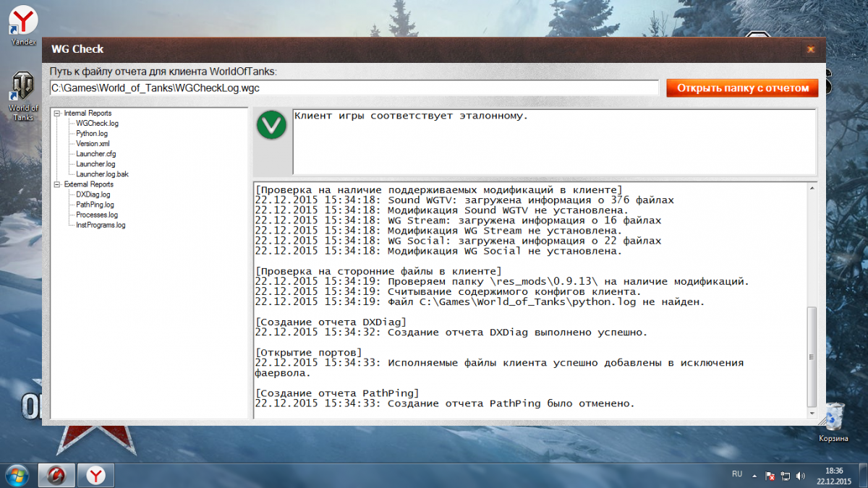Open the InstPrograms.log report
The width and height of the screenshot is (868, 488).
pos(101,225)
